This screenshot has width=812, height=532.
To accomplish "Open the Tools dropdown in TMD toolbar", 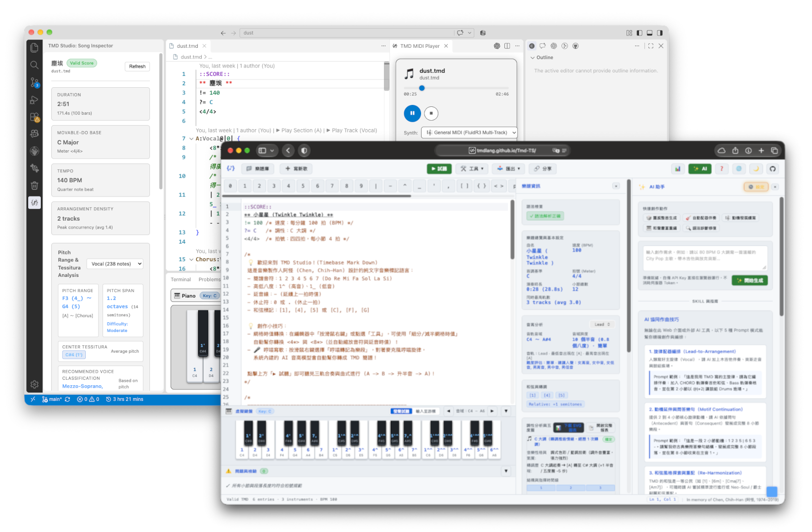I will click(472, 168).
